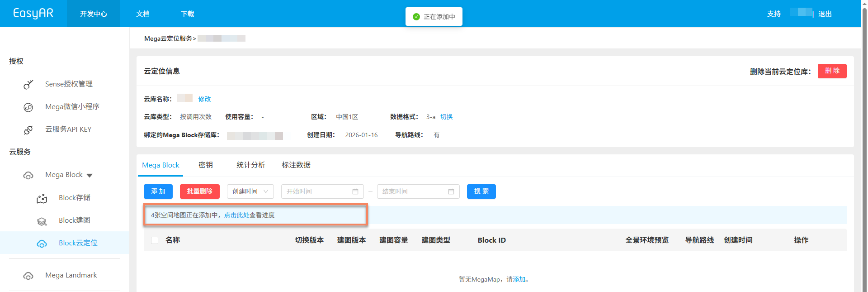This screenshot has width=868, height=292.
Task: Click the EasyAR logo
Action: coord(33,14)
